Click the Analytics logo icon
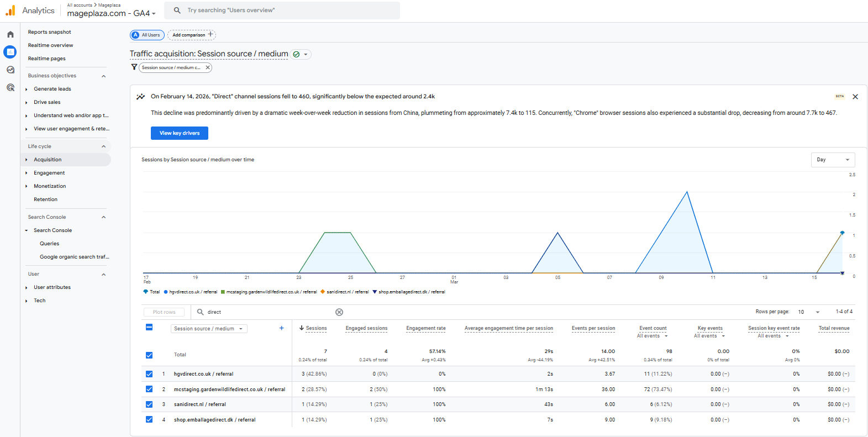 pyautogui.click(x=10, y=10)
